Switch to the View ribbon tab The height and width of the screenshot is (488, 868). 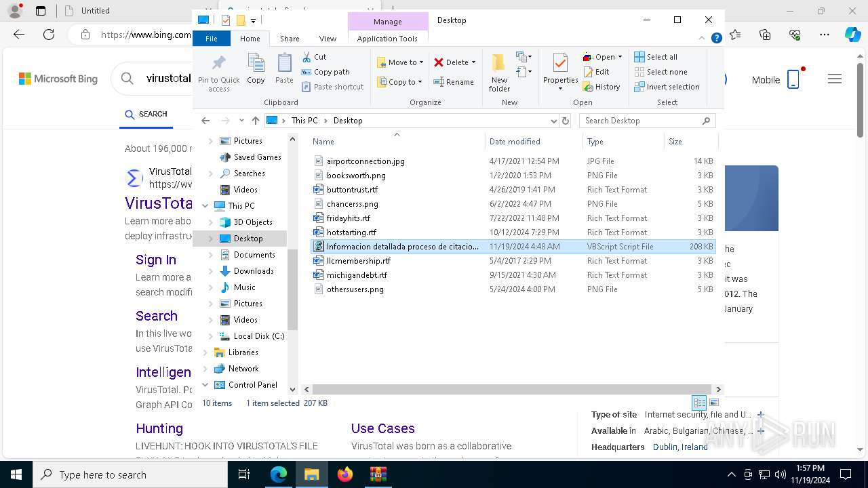[x=328, y=39]
